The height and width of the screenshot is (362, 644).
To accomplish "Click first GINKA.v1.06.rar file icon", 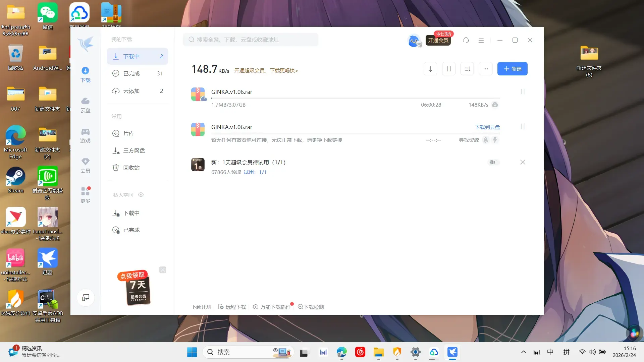I will point(198,94).
